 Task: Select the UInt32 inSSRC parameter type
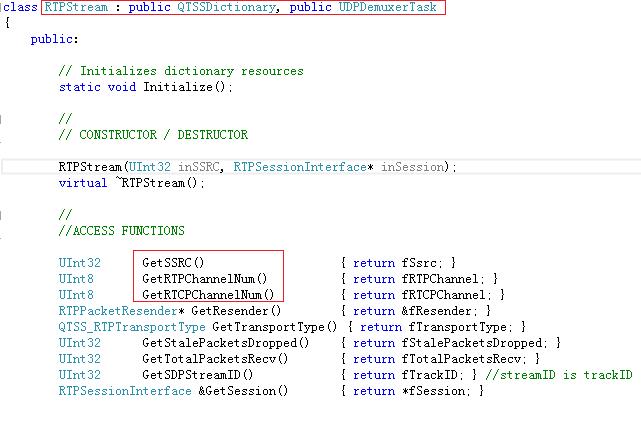[150, 167]
